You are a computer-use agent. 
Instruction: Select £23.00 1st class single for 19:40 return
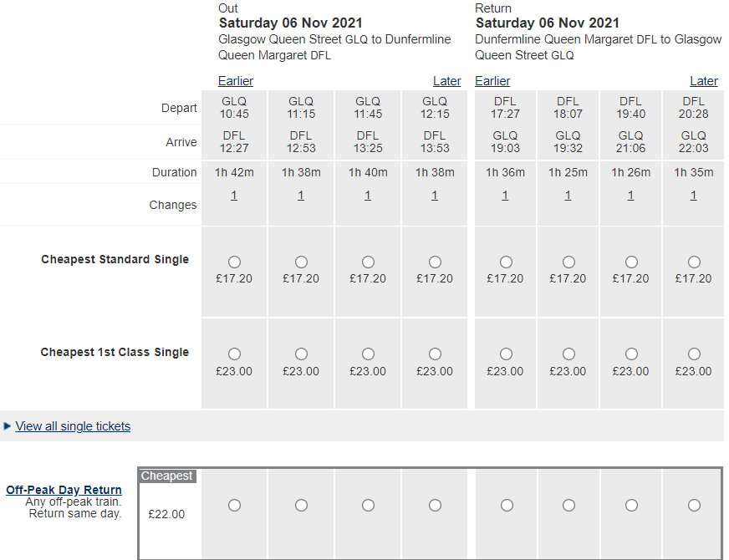click(x=631, y=354)
